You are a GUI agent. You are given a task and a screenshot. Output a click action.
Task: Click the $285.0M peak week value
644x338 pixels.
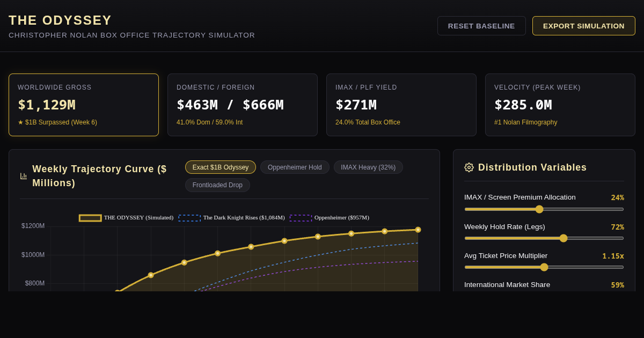[x=523, y=105]
